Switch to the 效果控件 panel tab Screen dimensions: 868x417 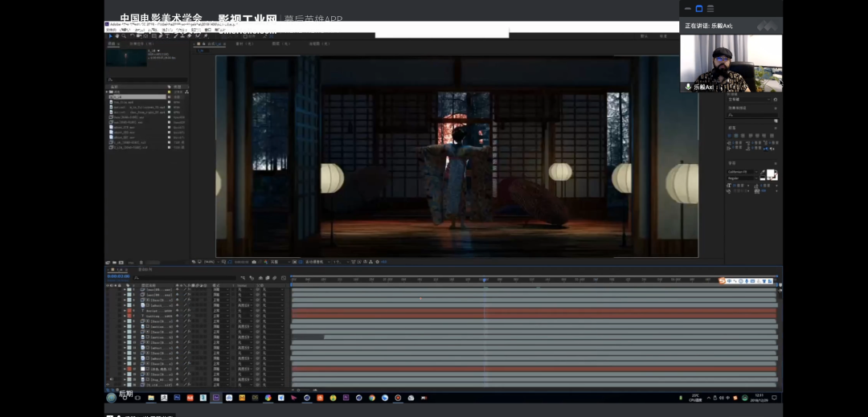140,43
